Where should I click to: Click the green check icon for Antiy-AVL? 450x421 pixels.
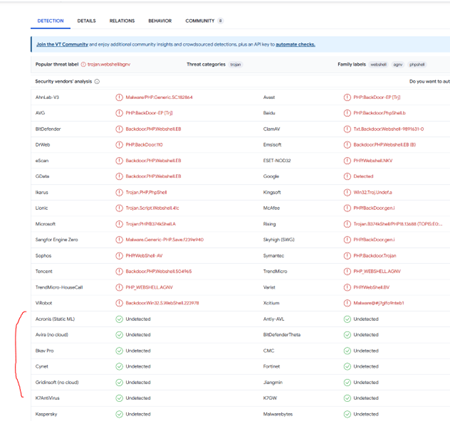347,319
